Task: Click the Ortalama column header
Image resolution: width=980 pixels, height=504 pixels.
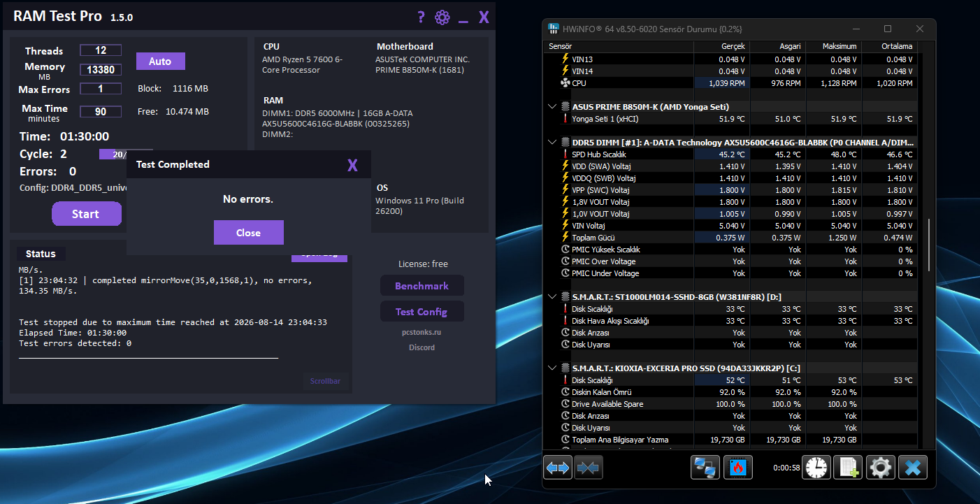Action: (888, 46)
